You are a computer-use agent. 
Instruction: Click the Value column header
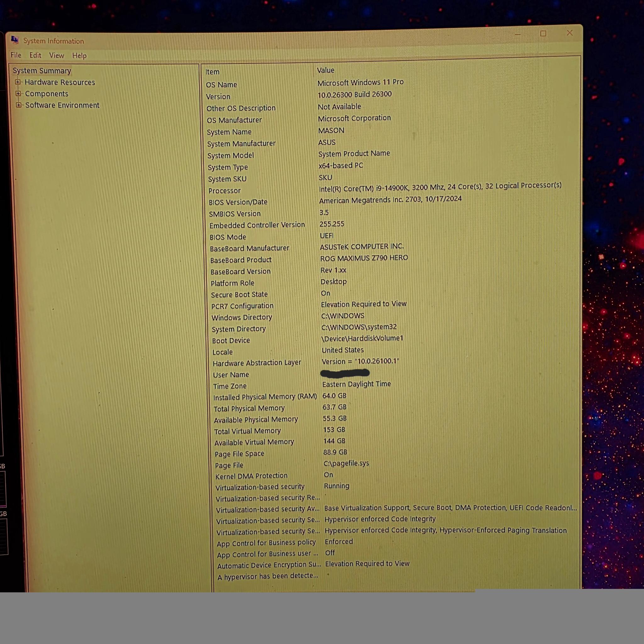pos(325,70)
